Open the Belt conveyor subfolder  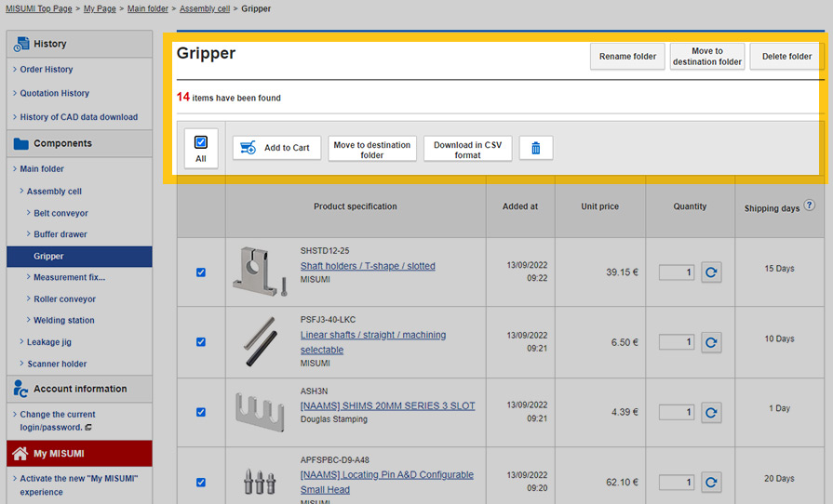[x=60, y=214]
